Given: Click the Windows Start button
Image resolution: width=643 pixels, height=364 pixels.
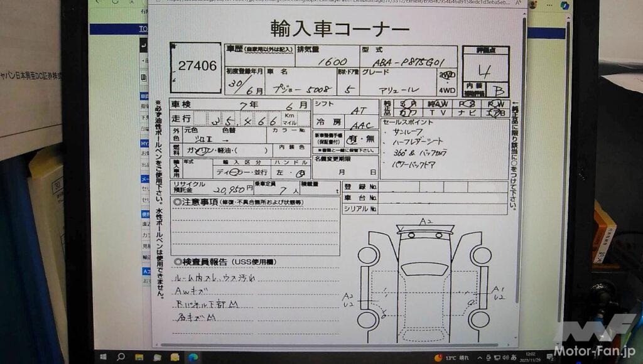Looking at the screenshot, I should point(103,357).
